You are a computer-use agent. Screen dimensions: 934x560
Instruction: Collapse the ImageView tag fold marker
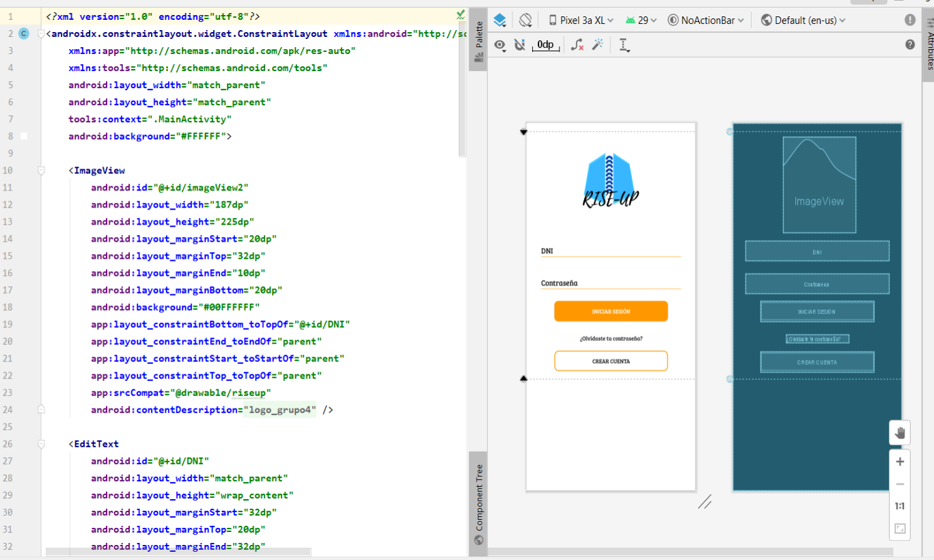click(x=41, y=170)
